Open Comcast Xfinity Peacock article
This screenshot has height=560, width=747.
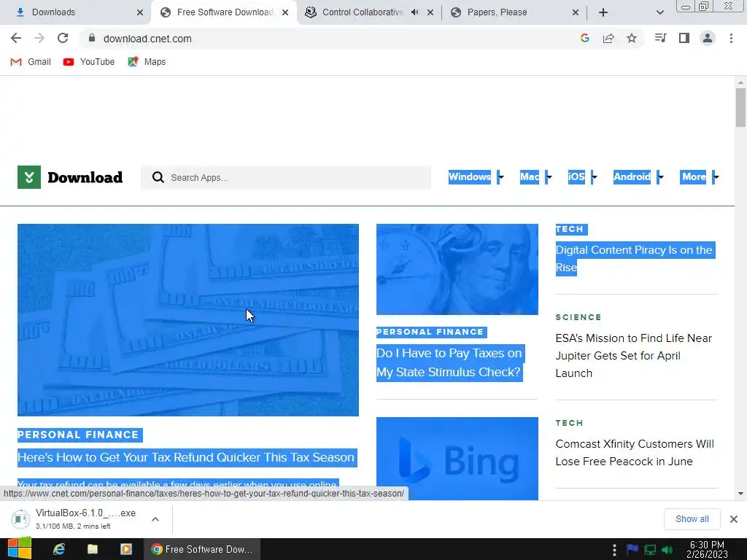click(x=634, y=452)
